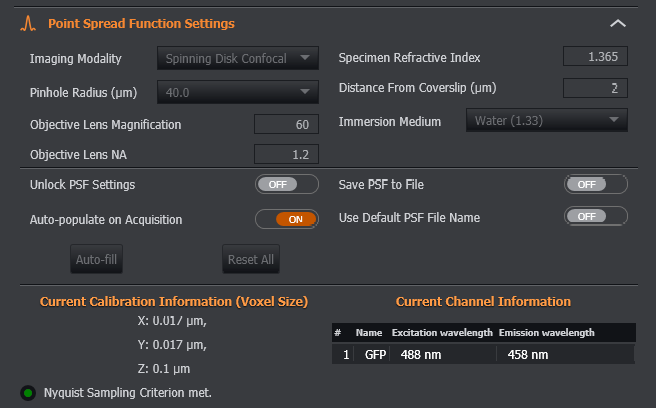Collapse the Point Spread Function Settings panel
656x409 pixels.
[x=618, y=23]
